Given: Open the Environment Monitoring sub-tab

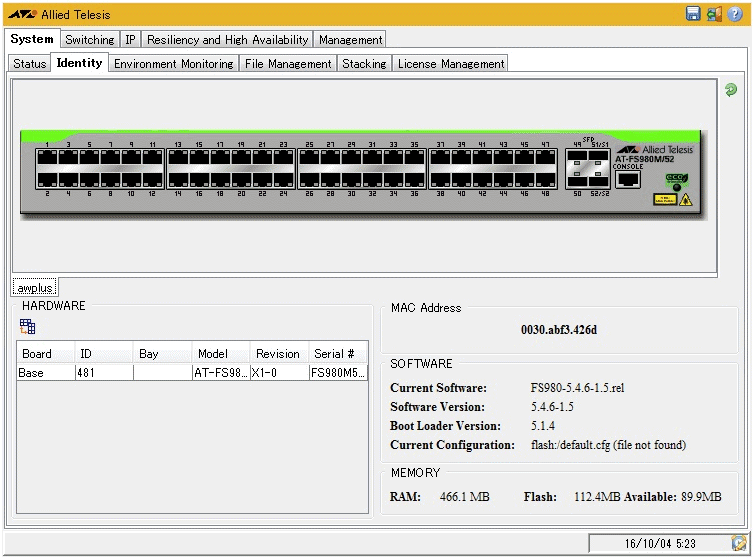Looking at the screenshot, I should pyautogui.click(x=173, y=64).
